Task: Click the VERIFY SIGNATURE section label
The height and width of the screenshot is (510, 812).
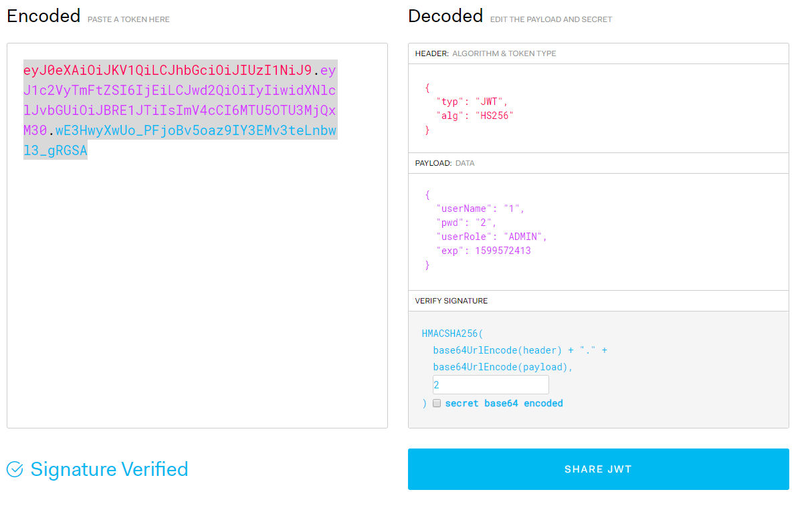Action: [x=451, y=301]
